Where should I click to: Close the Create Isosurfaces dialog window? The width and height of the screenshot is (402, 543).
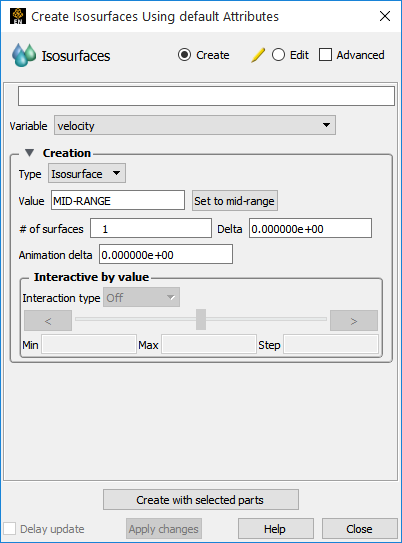385,16
